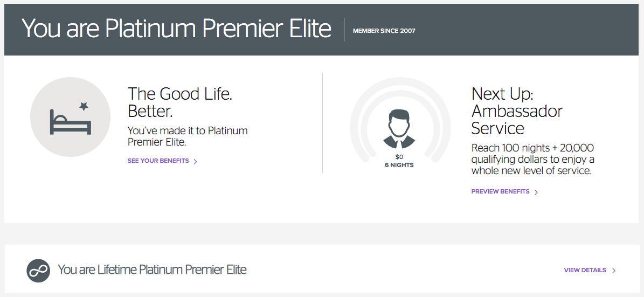Open the View Details link
Screen dimensions: 644x297
point(585,270)
